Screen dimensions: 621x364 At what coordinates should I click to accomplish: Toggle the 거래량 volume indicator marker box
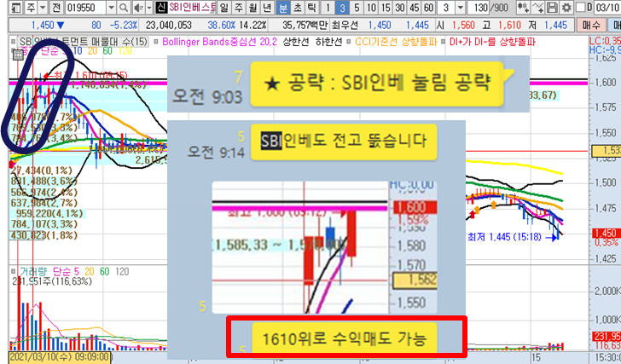click(x=14, y=271)
